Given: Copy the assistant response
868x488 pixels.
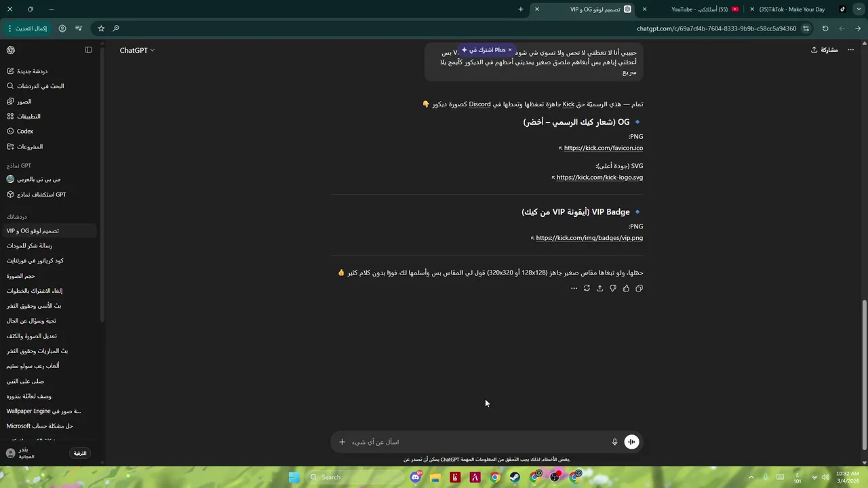Looking at the screenshot, I should 639,288.
